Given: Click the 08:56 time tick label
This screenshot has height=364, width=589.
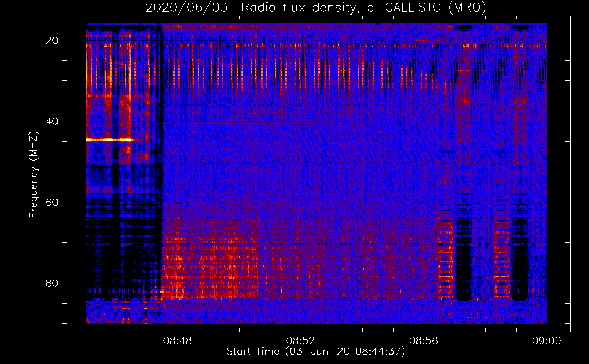Looking at the screenshot, I should point(424,341).
